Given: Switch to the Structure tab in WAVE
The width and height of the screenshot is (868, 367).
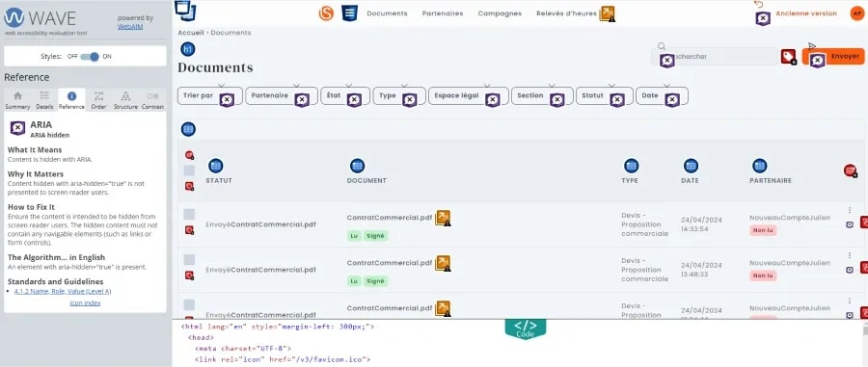Looking at the screenshot, I should [125, 100].
